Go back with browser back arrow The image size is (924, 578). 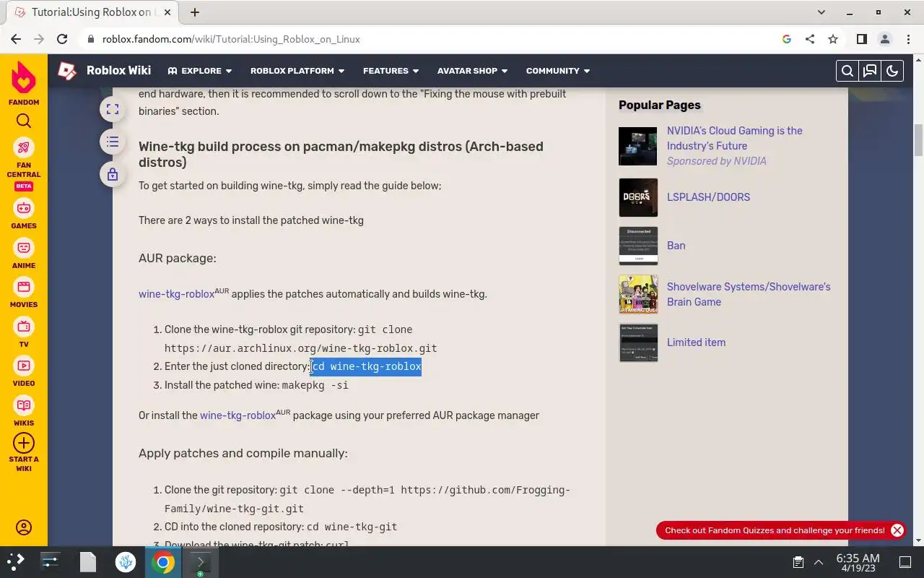pyautogui.click(x=16, y=39)
